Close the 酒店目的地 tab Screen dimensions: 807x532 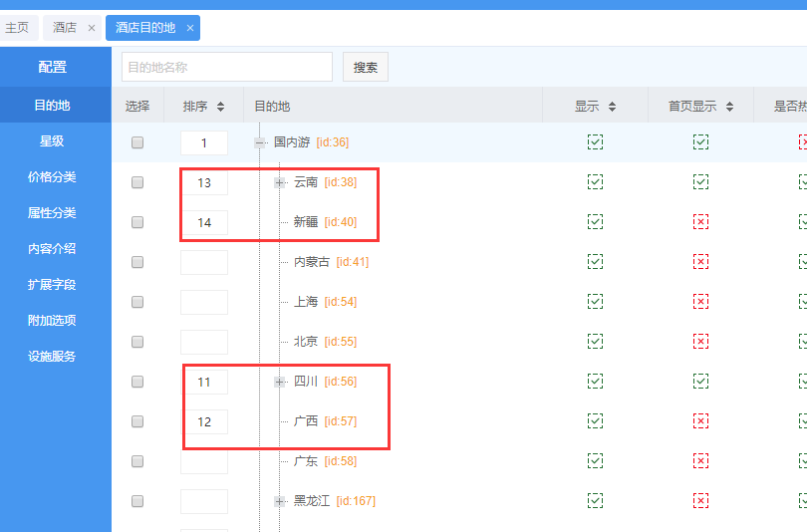[190, 28]
